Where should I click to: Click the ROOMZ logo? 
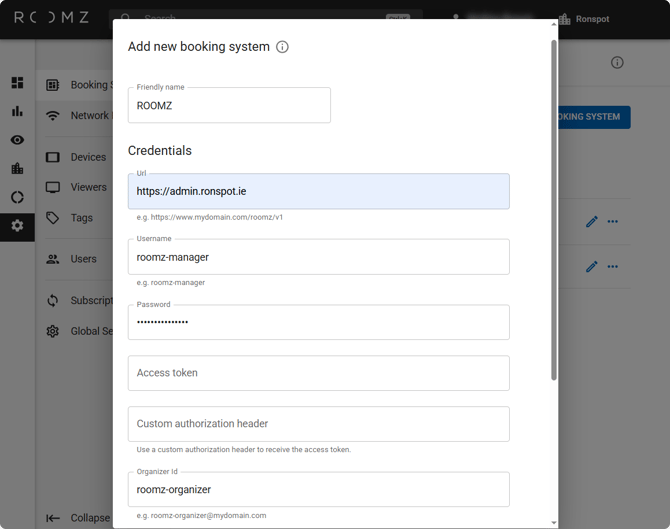pos(51,18)
